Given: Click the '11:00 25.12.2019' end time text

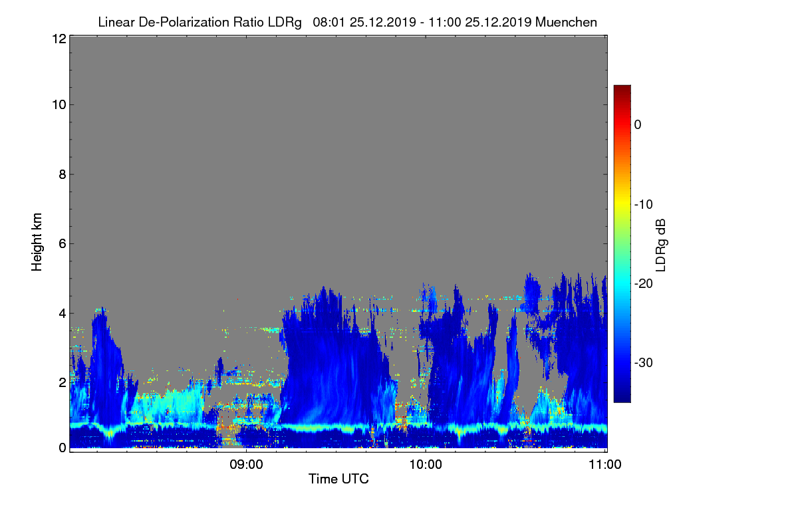Looking at the screenshot, I should click(479, 23).
